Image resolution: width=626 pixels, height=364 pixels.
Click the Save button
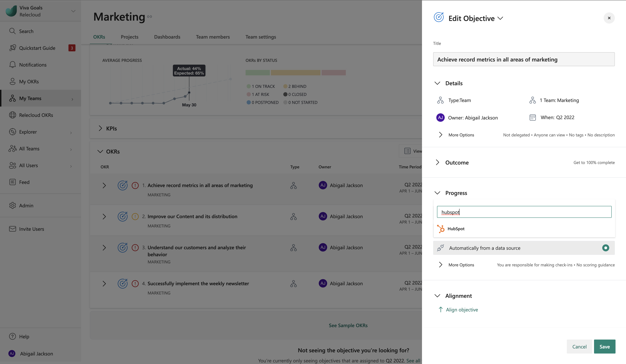point(604,346)
